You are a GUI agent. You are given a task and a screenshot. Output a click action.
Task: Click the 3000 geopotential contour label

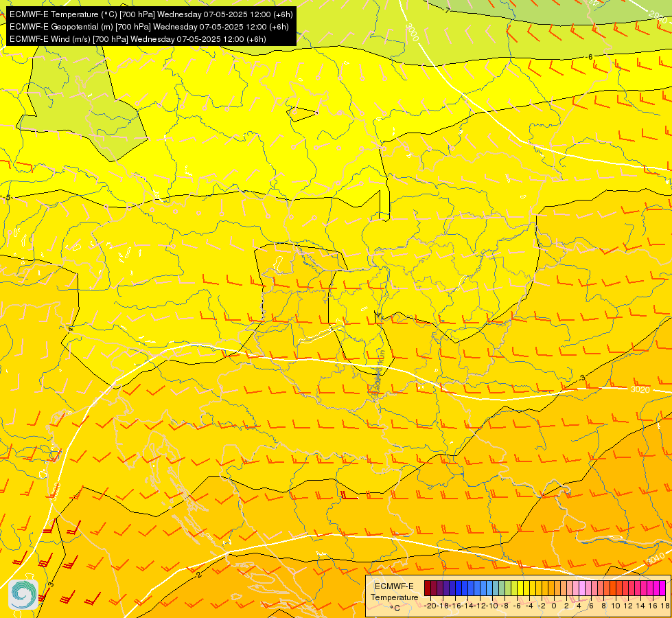pyautogui.click(x=411, y=32)
